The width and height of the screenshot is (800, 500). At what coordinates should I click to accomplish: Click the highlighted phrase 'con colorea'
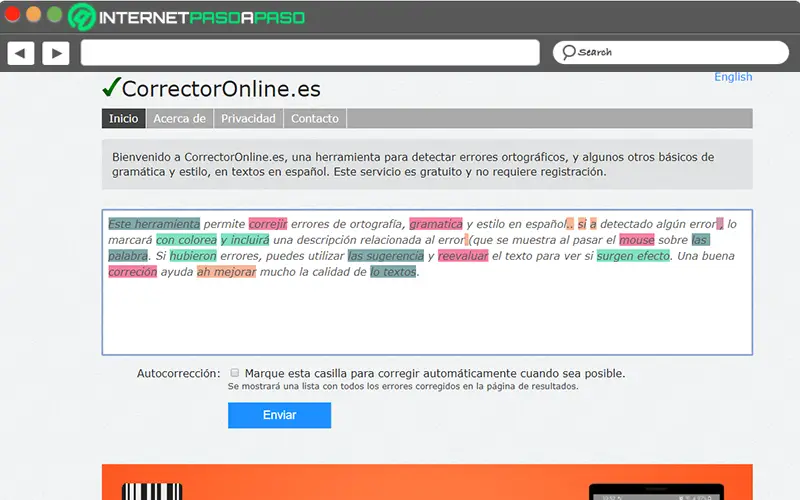pyautogui.click(x=186, y=240)
